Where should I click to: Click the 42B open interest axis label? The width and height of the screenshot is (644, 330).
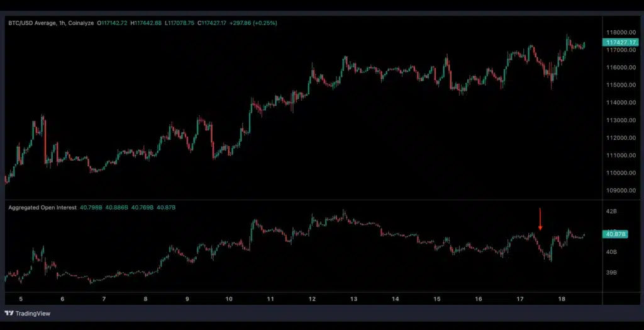click(x=611, y=212)
